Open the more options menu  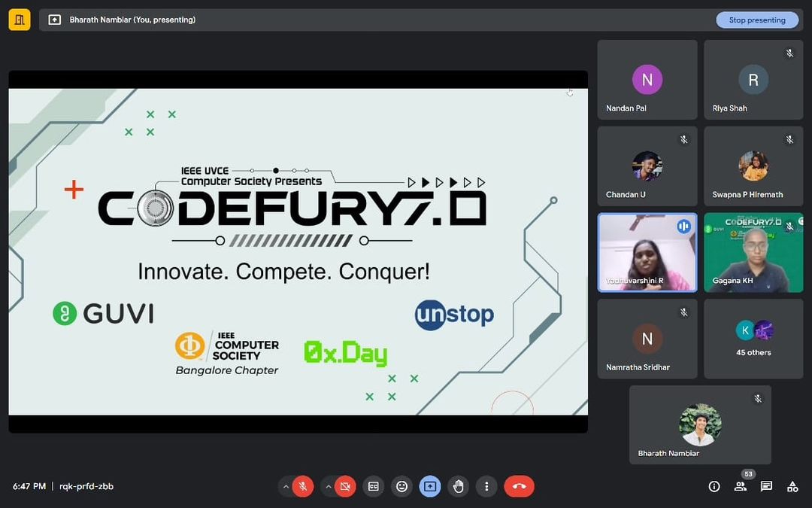coord(486,486)
